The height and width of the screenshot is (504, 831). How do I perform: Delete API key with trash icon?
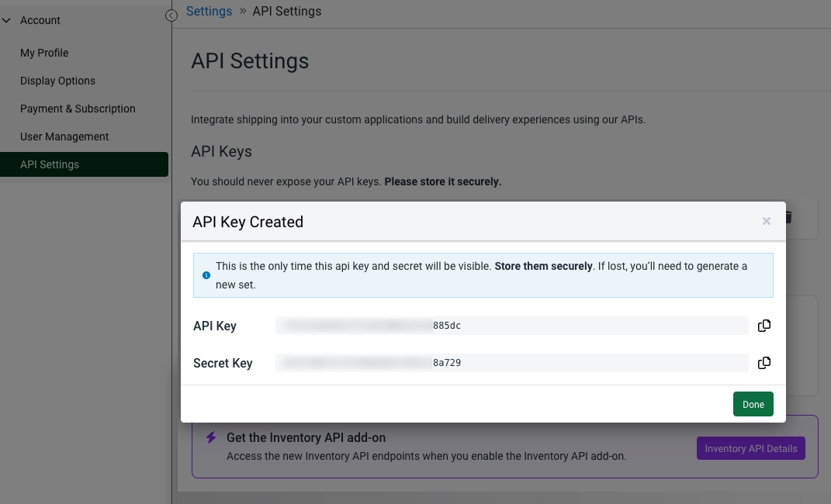(788, 217)
